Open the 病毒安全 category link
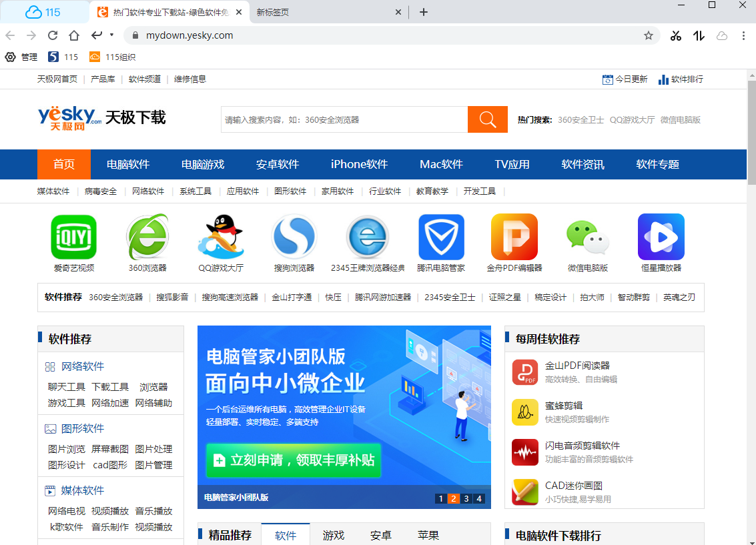The image size is (756, 545). (x=101, y=191)
